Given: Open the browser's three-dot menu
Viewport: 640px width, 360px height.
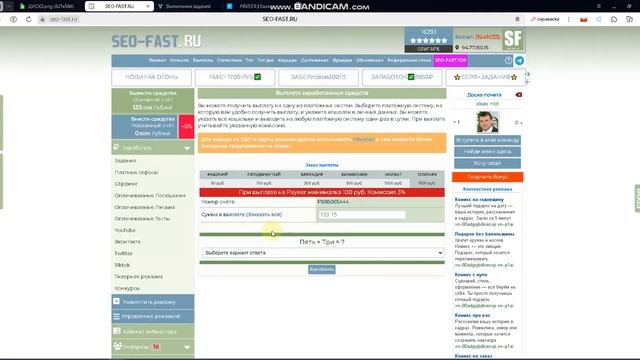Looking at the screenshot, I should point(569,19).
